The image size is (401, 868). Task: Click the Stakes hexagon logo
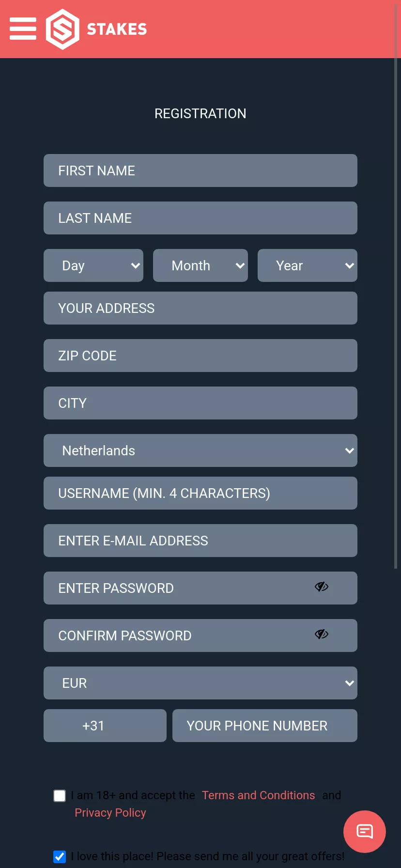pos(62,29)
